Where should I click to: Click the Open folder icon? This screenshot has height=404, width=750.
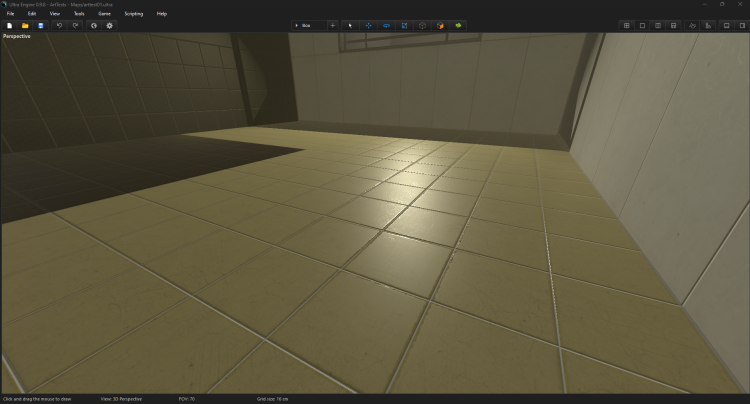25,25
